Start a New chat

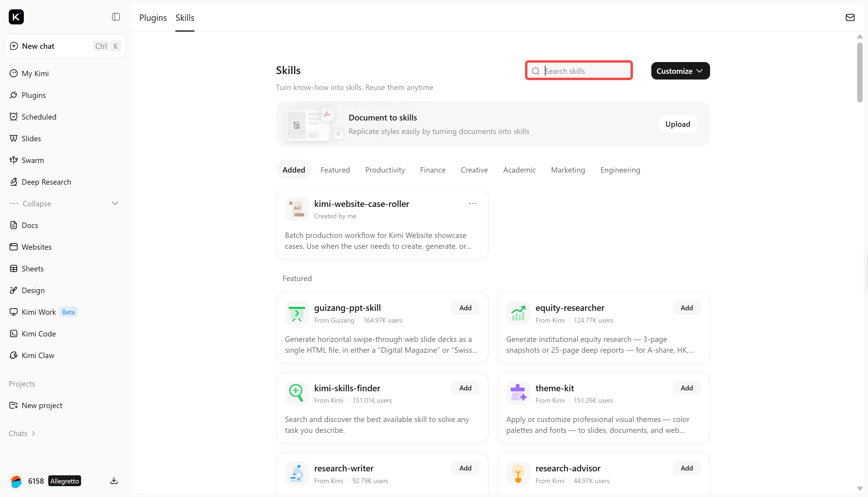pyautogui.click(x=65, y=46)
